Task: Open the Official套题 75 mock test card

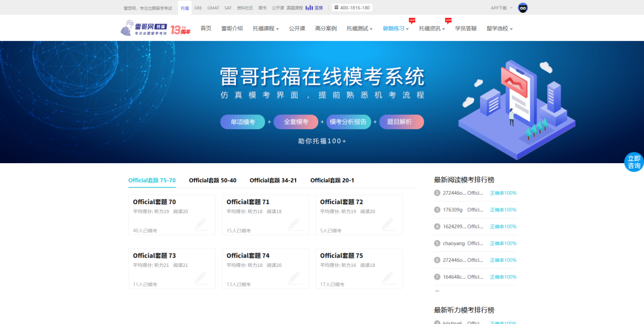Action: coord(358,268)
